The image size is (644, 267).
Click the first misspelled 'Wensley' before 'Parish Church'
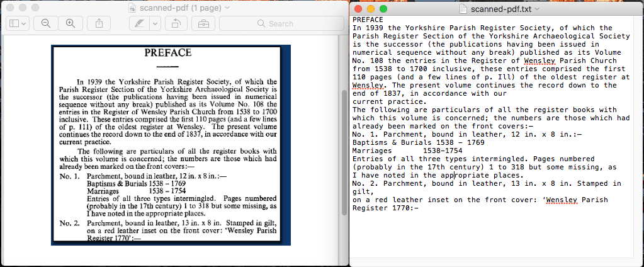[539, 61]
